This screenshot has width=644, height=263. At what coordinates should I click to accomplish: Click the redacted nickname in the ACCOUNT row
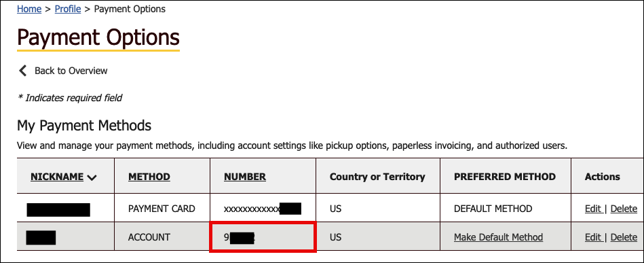point(41,238)
